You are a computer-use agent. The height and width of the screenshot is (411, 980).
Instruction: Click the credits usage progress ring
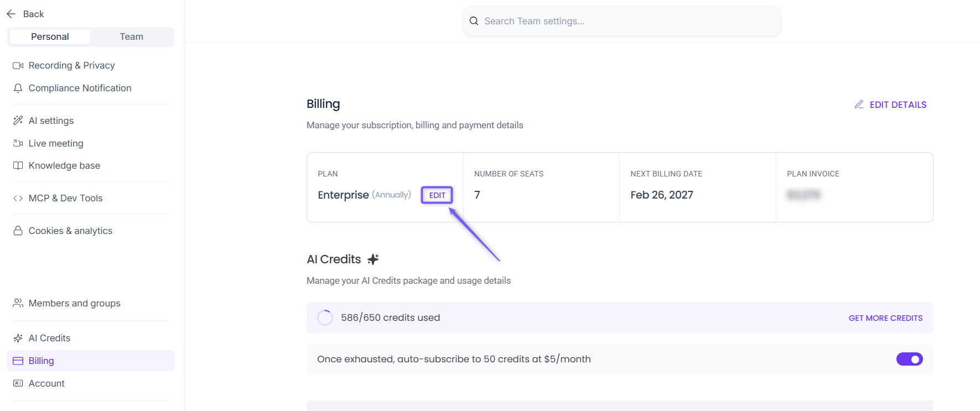coord(325,318)
